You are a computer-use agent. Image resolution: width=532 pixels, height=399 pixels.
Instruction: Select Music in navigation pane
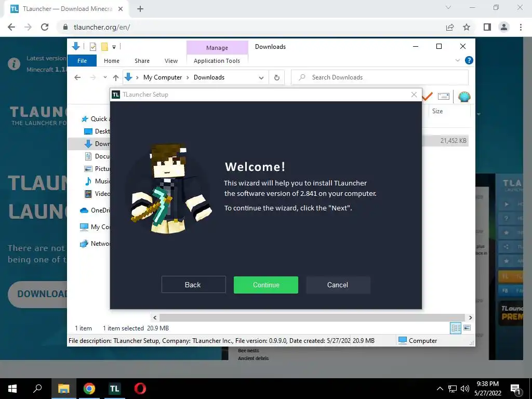click(97, 181)
